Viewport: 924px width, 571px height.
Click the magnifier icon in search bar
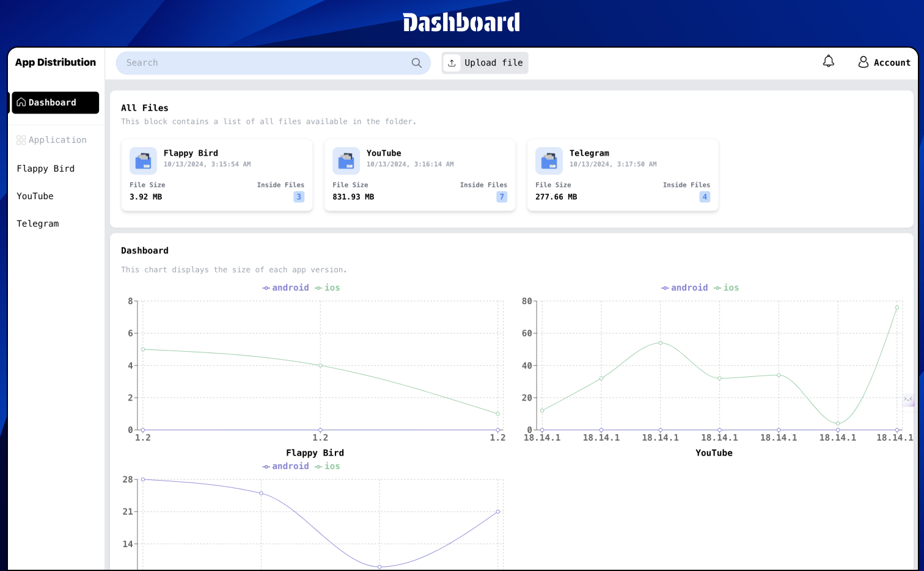(x=416, y=63)
